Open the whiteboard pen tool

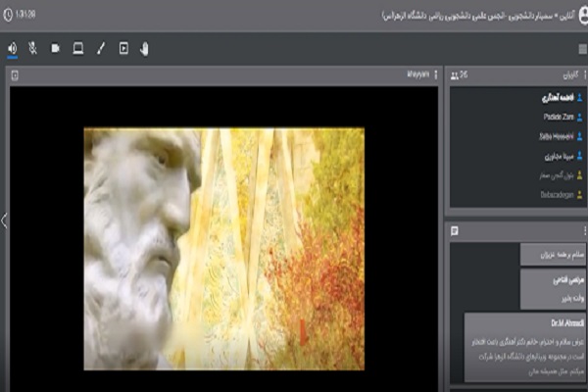[x=101, y=48]
